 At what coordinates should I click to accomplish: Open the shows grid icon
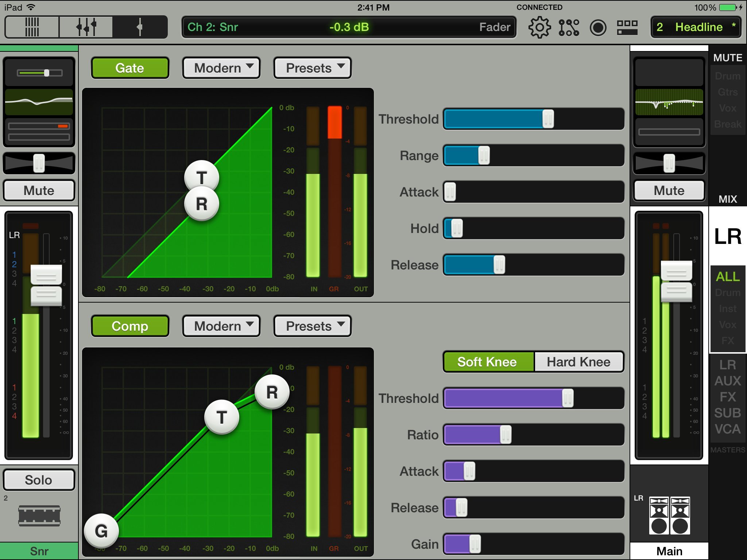point(627,27)
